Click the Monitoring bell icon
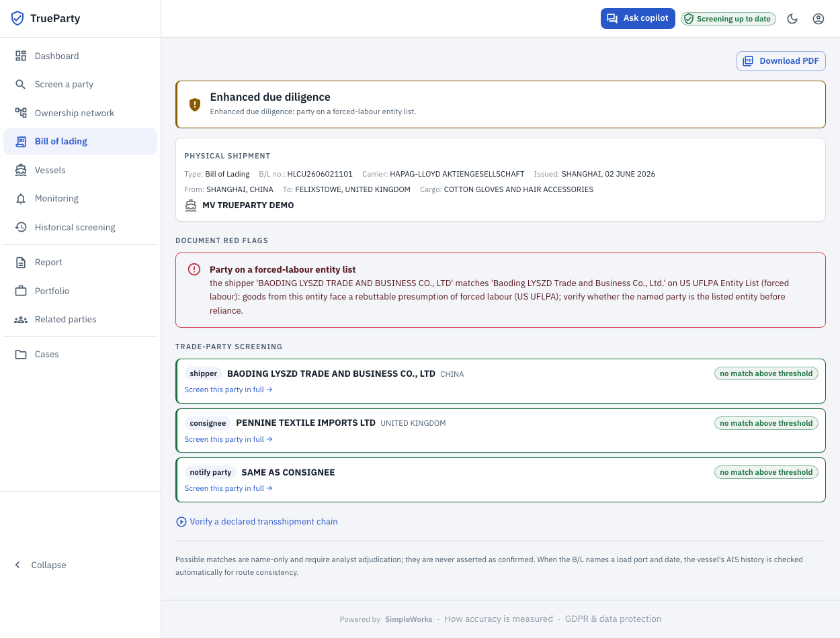The width and height of the screenshot is (840, 638). 21,198
